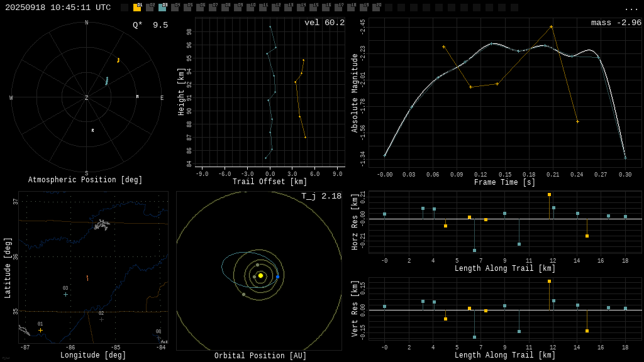Select station 01 yellow cross on map

pyautogui.click(x=40, y=330)
